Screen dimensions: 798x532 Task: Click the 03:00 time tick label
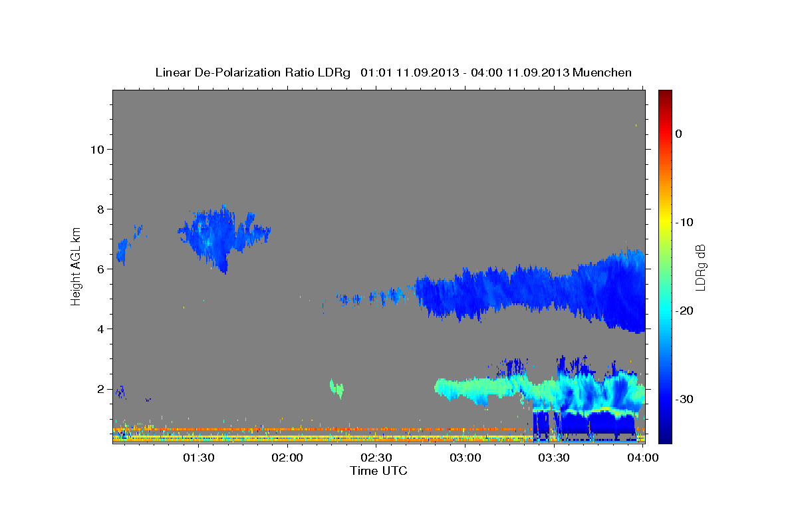pos(465,458)
